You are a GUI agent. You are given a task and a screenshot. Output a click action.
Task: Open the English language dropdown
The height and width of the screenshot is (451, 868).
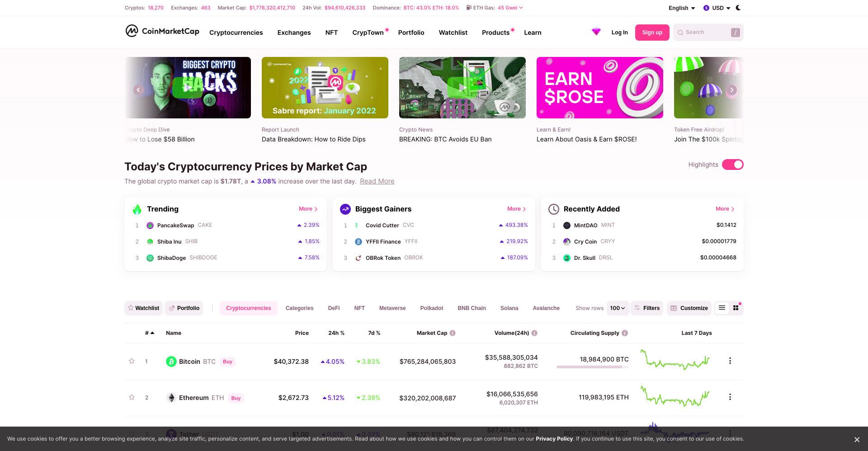pos(682,8)
